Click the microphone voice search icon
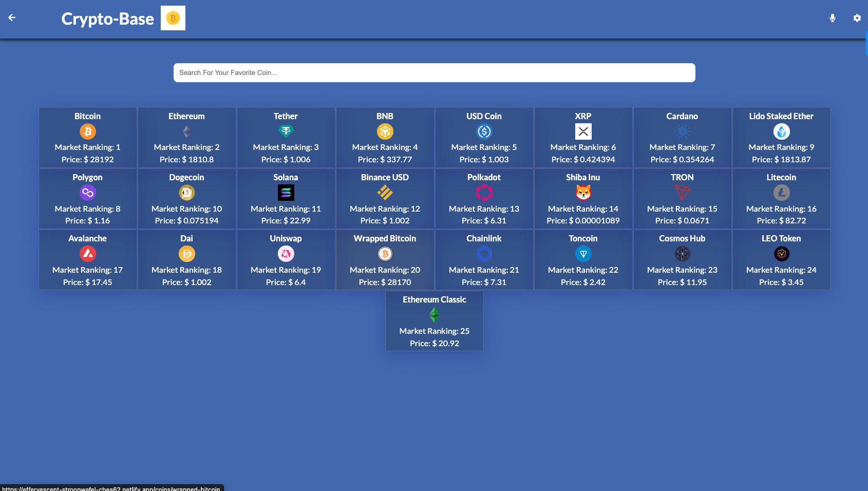Image resolution: width=868 pixels, height=491 pixels. (833, 18)
